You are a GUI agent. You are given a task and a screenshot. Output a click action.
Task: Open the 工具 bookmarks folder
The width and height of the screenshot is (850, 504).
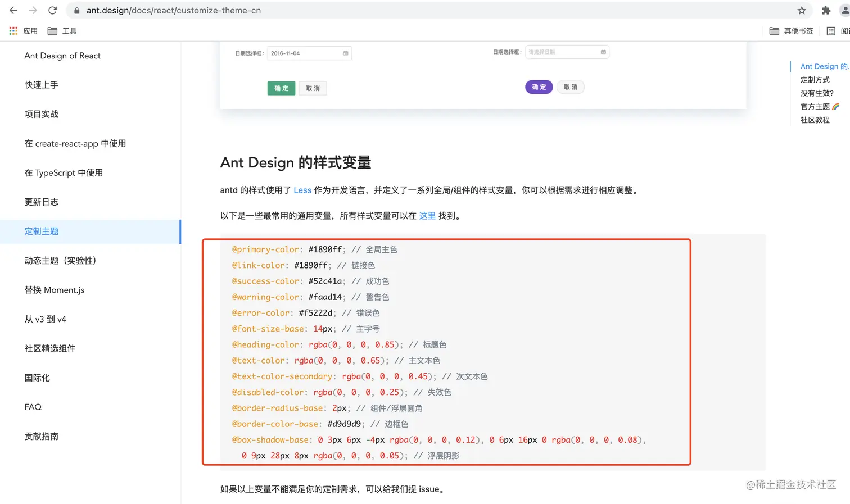tap(62, 31)
